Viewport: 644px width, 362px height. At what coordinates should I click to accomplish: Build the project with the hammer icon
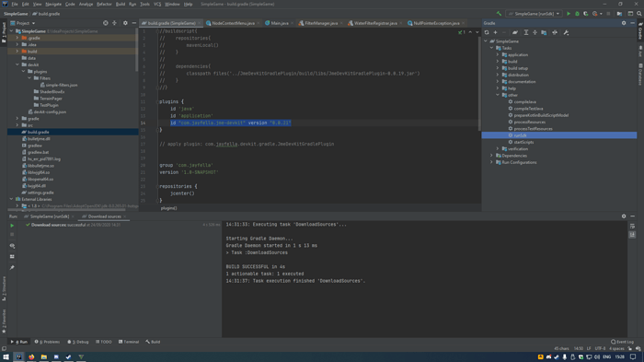point(499,14)
